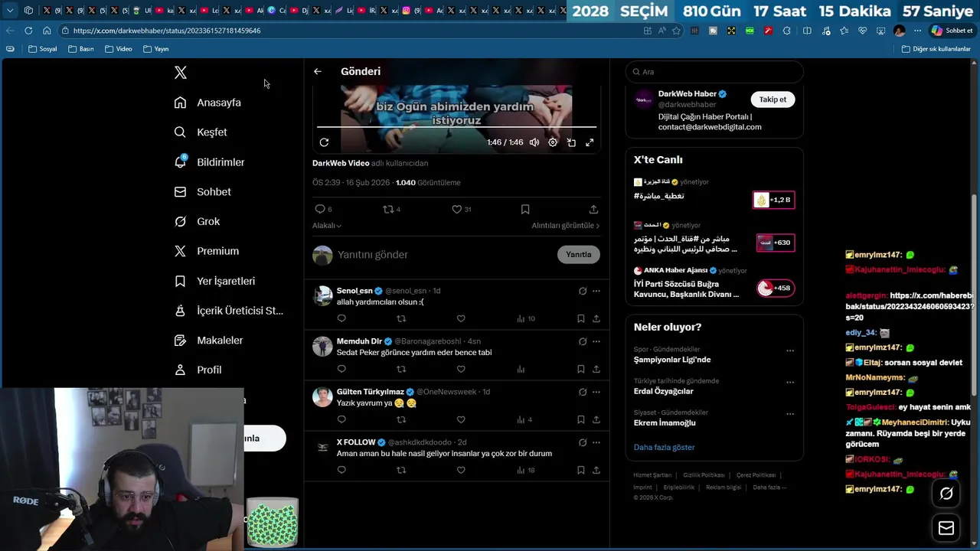Open floating Grok button
Screen dimensions: 980x551
tap(946, 494)
